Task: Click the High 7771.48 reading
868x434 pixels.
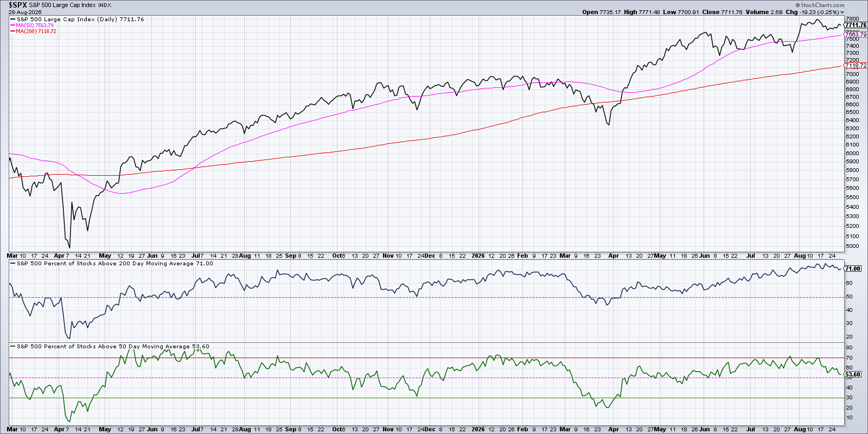Action: 642,12
